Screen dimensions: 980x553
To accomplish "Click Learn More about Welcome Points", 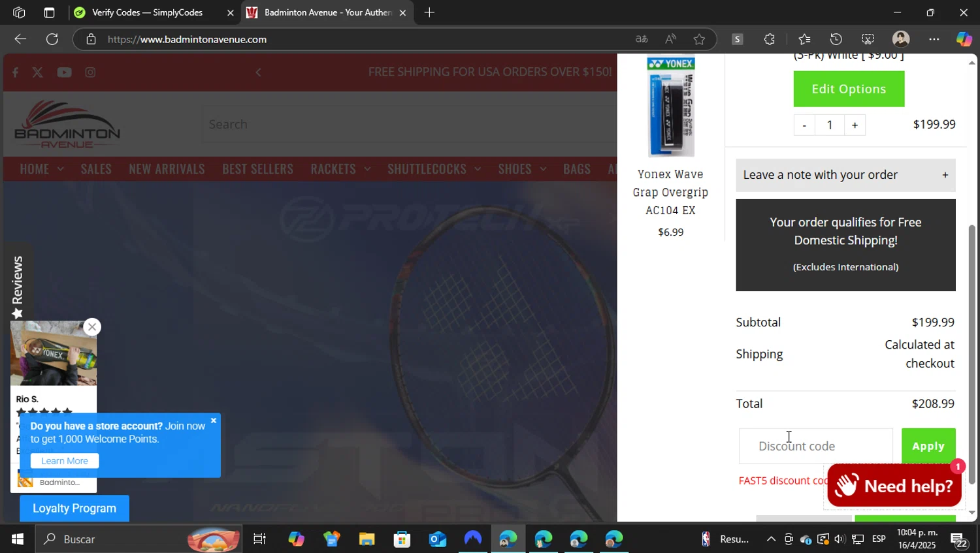I will click(x=65, y=461).
